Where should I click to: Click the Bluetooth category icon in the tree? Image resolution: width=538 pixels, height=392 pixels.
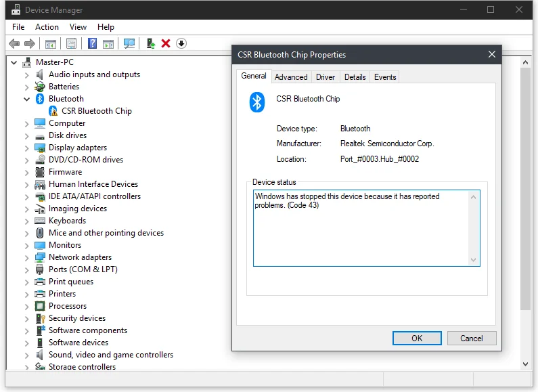[x=40, y=99]
